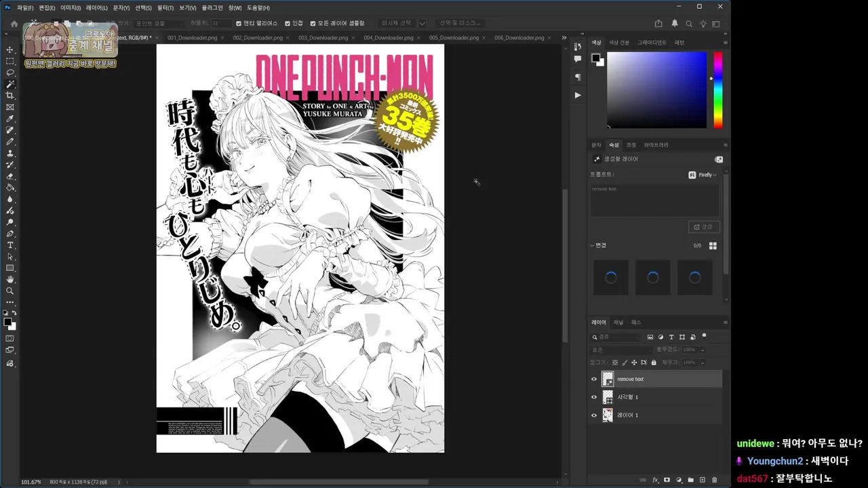Toggle the 인접 checkbox
The width and height of the screenshot is (868, 488).
coord(288,23)
